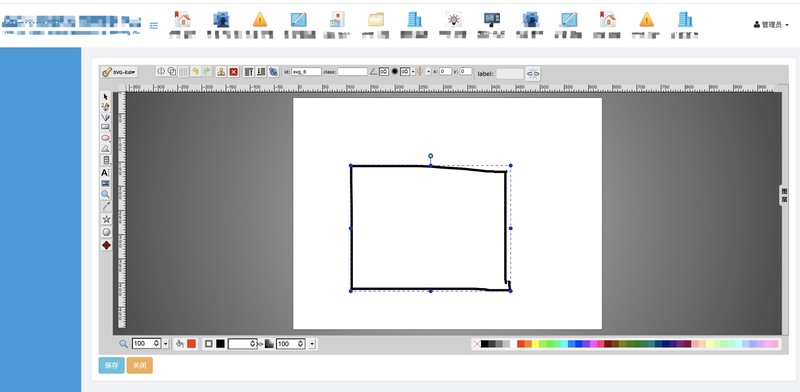This screenshot has width=800, height=392.
Task: Choose the Pencil freehand tool
Action: tap(106, 106)
